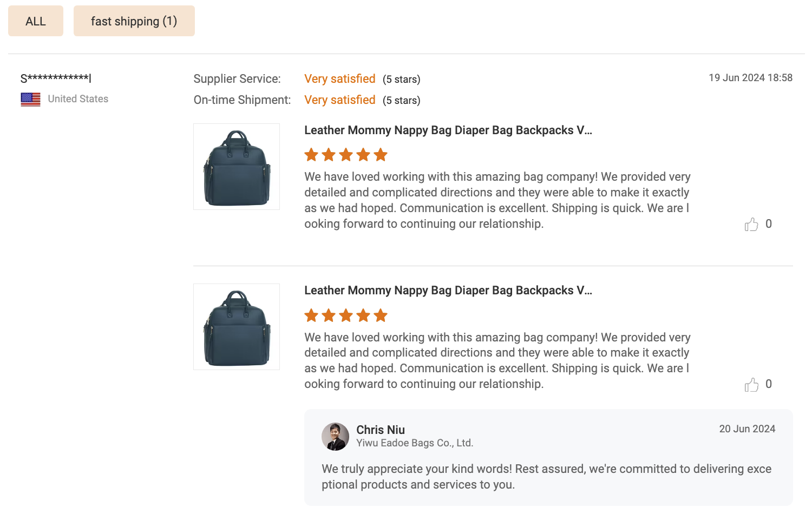Screen dimensions: 812x527
Task: Click thumbs-up icon on first review
Action: (751, 224)
